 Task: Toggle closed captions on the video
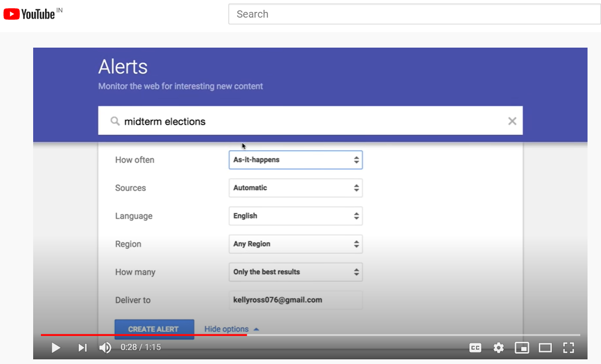tap(475, 348)
